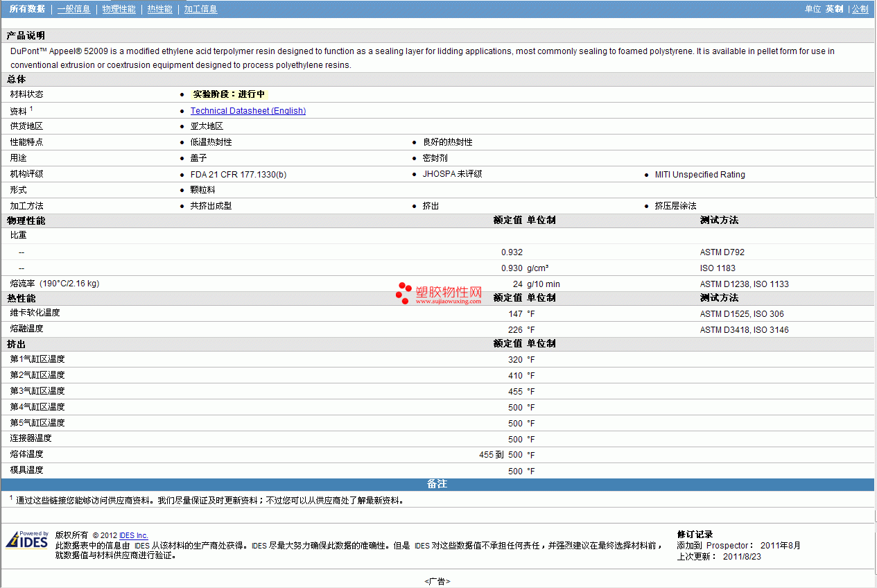
Task: Select the 低温热封性 feature
Action: [211, 142]
